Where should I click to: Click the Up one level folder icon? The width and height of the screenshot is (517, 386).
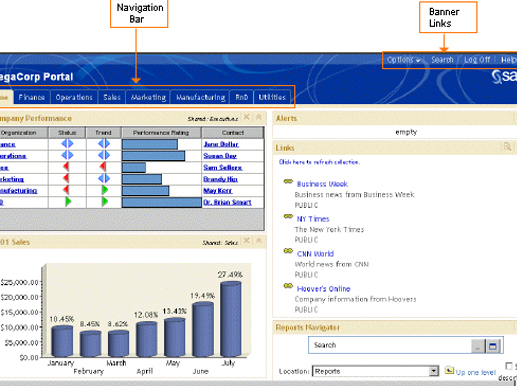tap(449, 370)
